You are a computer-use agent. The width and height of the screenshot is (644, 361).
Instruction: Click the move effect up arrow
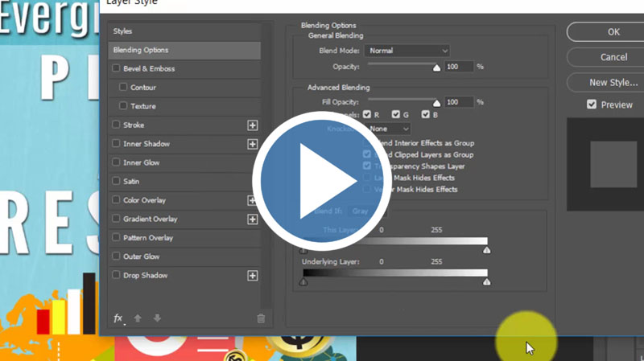138,318
